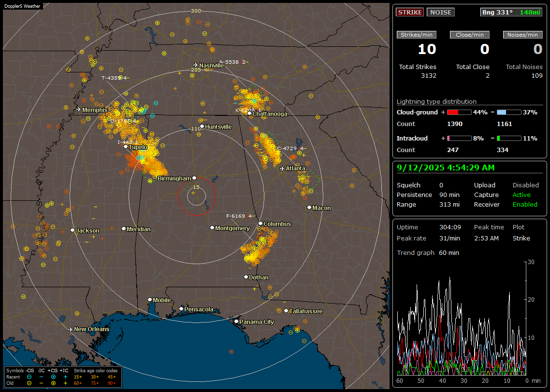Select the Dothan city marker dot
The height and width of the screenshot is (392, 550).
(246, 277)
